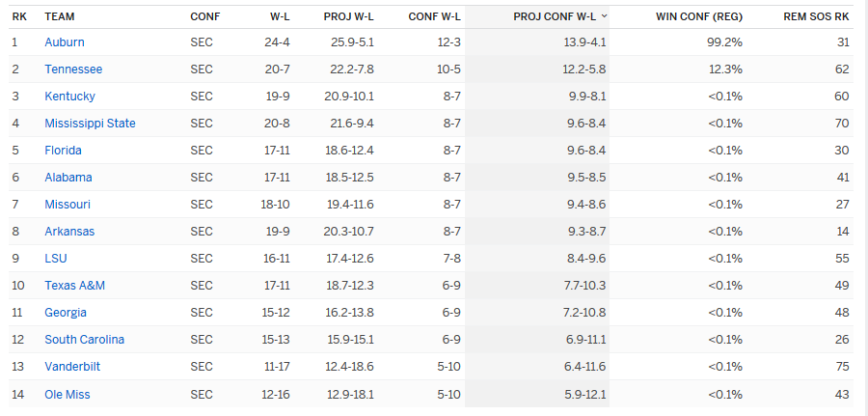The image size is (868, 416).
Task: Sort by the WIN CONF (REG) column
Action: pos(699,16)
